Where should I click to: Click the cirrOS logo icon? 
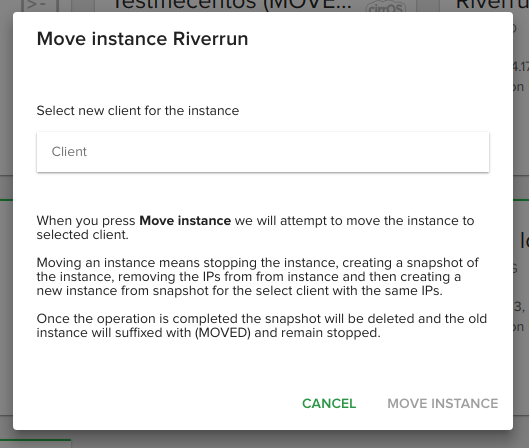click(x=386, y=7)
